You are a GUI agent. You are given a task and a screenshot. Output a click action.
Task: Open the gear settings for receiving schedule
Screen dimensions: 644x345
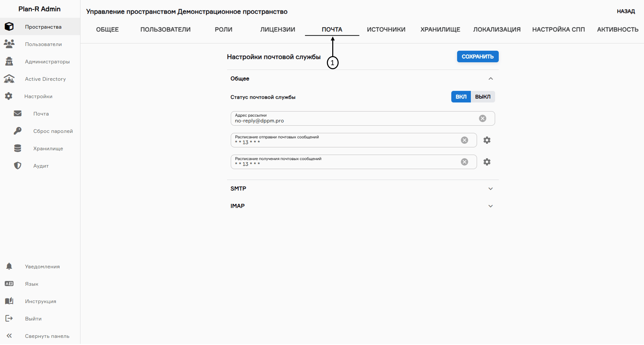(x=487, y=162)
